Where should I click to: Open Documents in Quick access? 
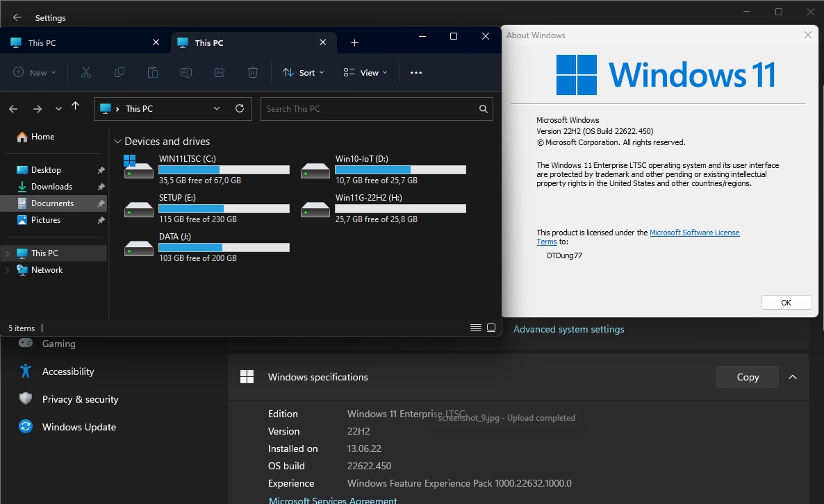point(53,203)
